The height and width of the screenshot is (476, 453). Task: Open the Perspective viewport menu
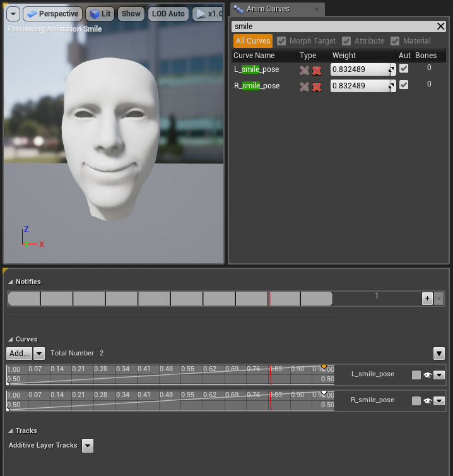[53, 14]
